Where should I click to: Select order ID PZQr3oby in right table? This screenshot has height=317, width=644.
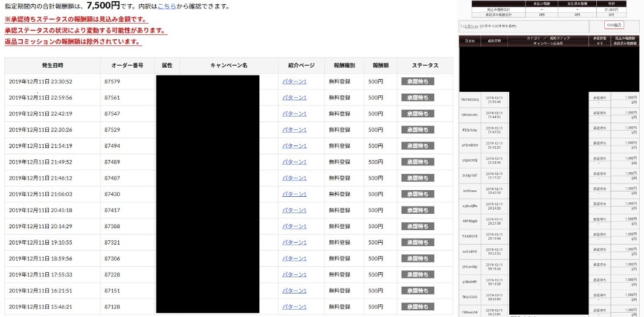coord(470,130)
